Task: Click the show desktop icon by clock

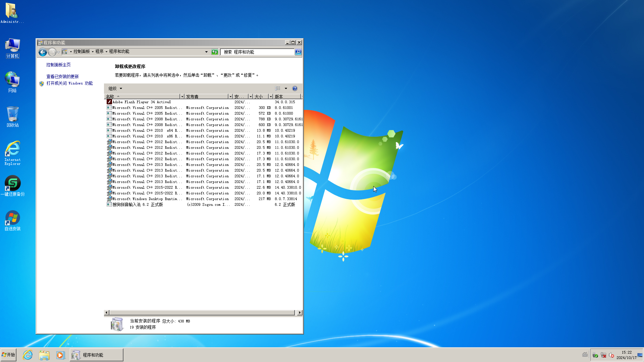Action: point(640,355)
